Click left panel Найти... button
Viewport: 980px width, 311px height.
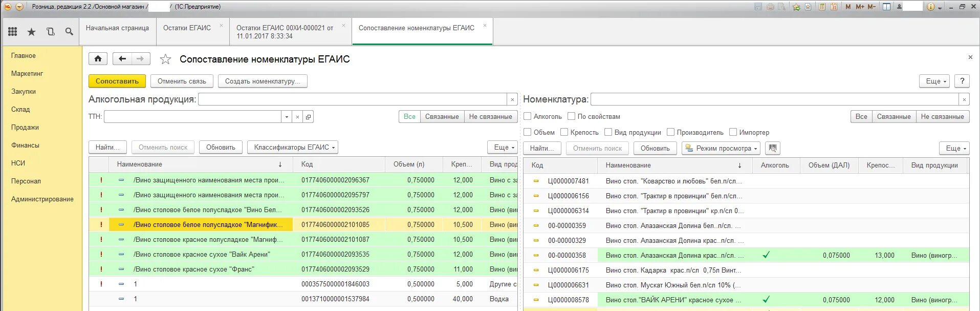(107, 147)
